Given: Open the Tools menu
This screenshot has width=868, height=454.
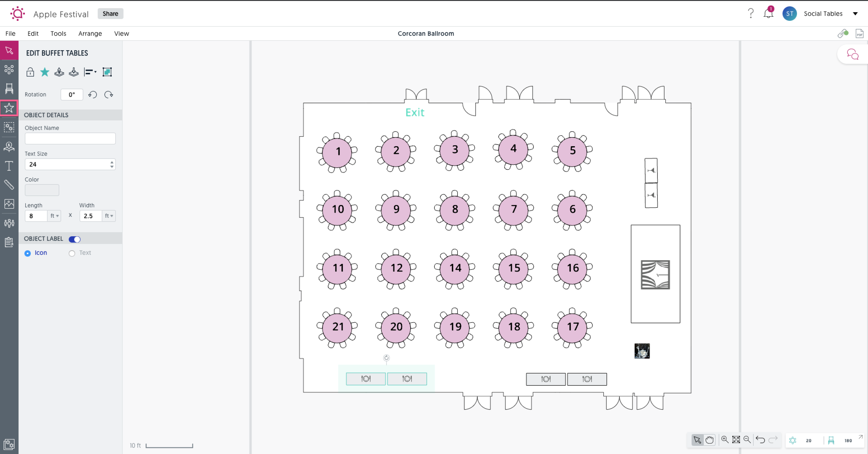Looking at the screenshot, I should click(x=58, y=33).
